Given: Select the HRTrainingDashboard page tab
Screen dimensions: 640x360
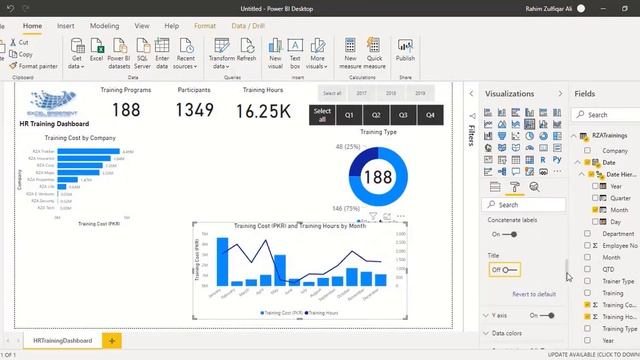Looking at the screenshot, I should tap(62, 340).
